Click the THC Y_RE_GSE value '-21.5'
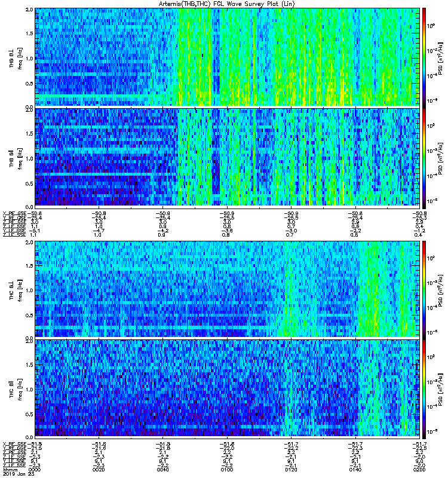Viewport: 448px width, 478px height. [x=35, y=448]
